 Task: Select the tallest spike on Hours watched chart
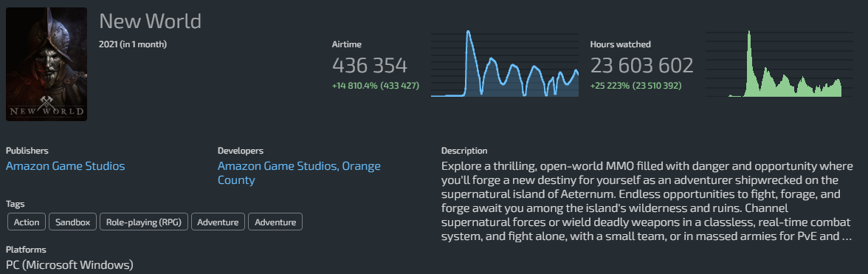748,32
